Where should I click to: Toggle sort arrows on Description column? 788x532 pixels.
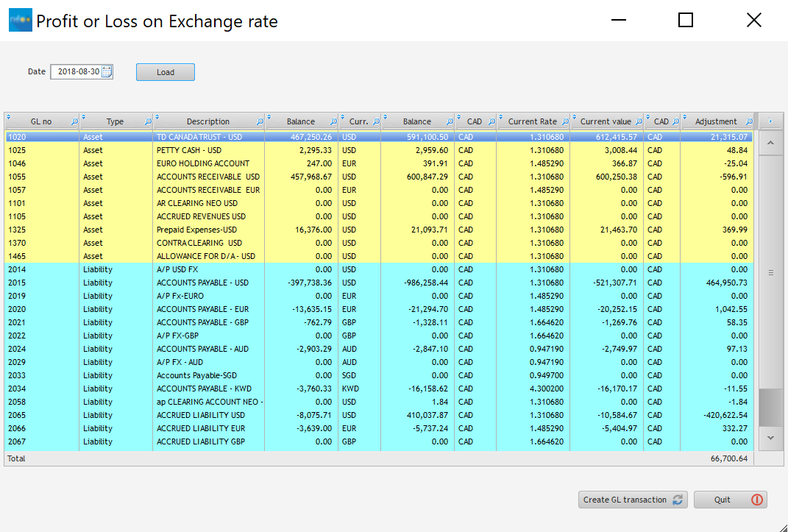158,117
